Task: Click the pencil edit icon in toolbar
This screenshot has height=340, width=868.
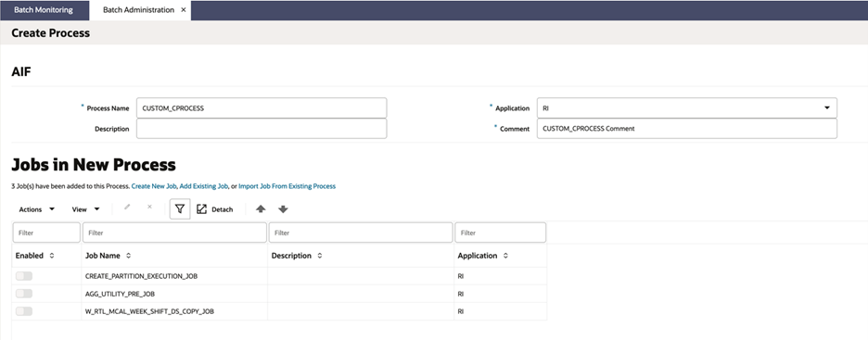Action: (127, 207)
